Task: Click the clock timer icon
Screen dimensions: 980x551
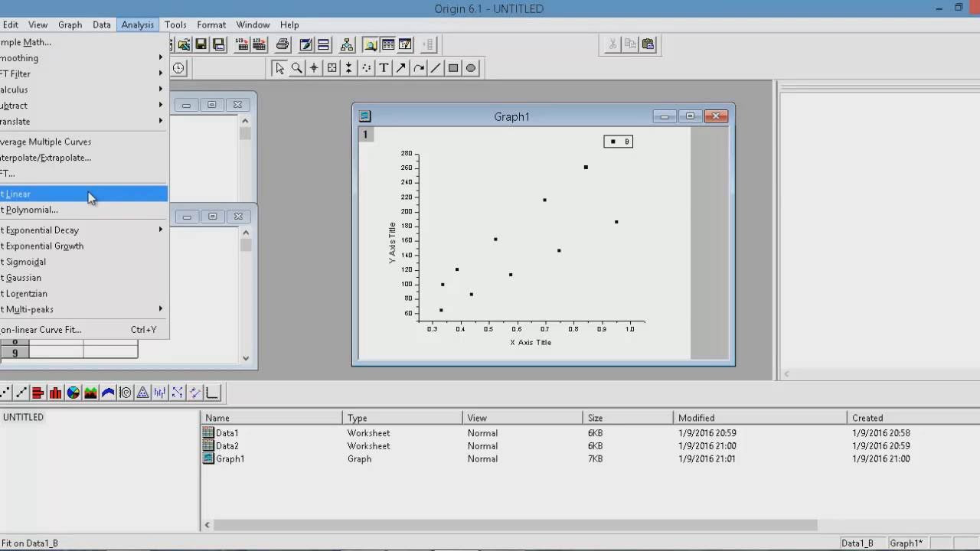Action: (178, 68)
